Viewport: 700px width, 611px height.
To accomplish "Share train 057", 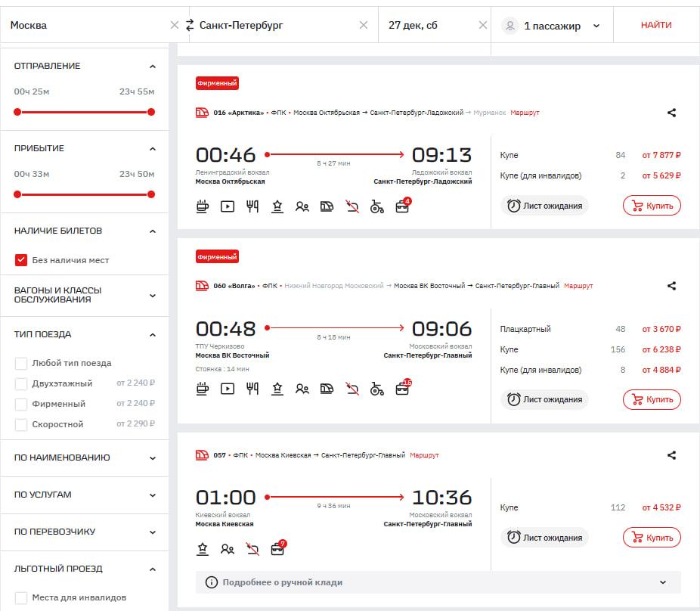I will (671, 455).
